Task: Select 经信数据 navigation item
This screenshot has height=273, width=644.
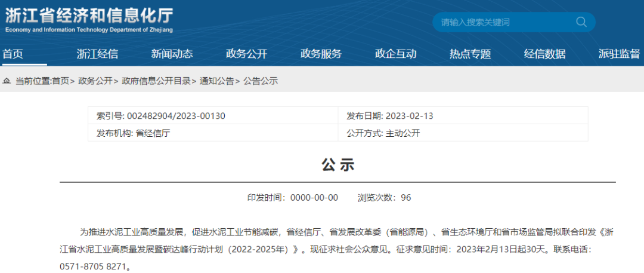Action: click(544, 54)
